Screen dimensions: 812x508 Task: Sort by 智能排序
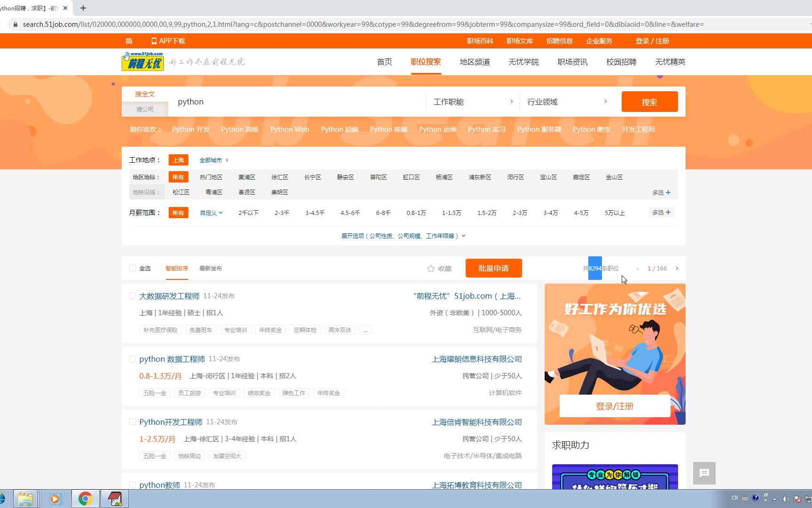pyautogui.click(x=177, y=269)
